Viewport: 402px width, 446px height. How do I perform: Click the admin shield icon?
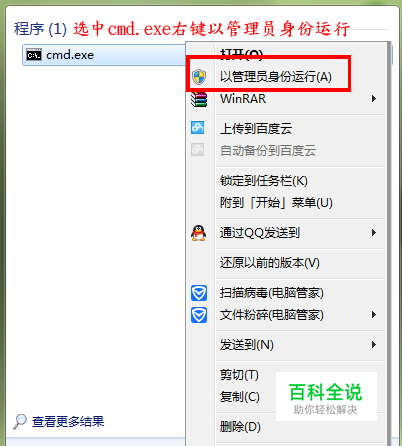tap(199, 77)
